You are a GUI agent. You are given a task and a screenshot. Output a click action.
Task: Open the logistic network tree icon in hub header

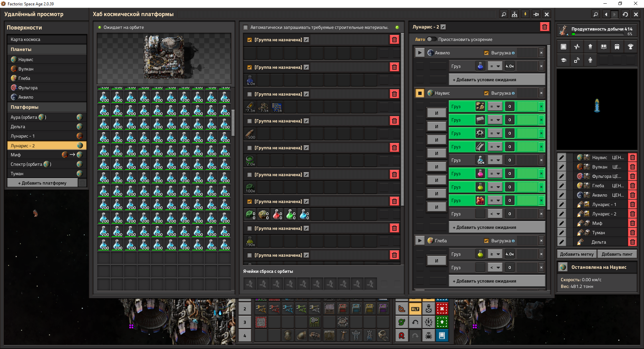click(x=515, y=14)
